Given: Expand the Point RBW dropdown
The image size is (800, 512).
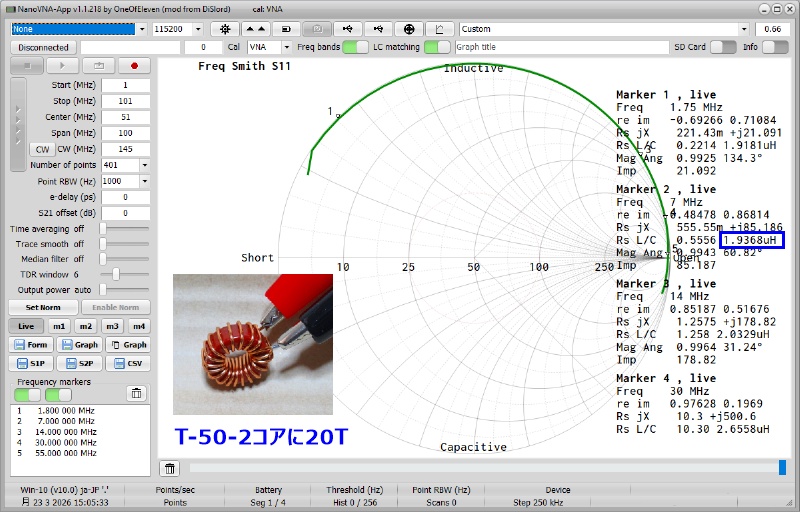Looking at the screenshot, I should tap(144, 181).
